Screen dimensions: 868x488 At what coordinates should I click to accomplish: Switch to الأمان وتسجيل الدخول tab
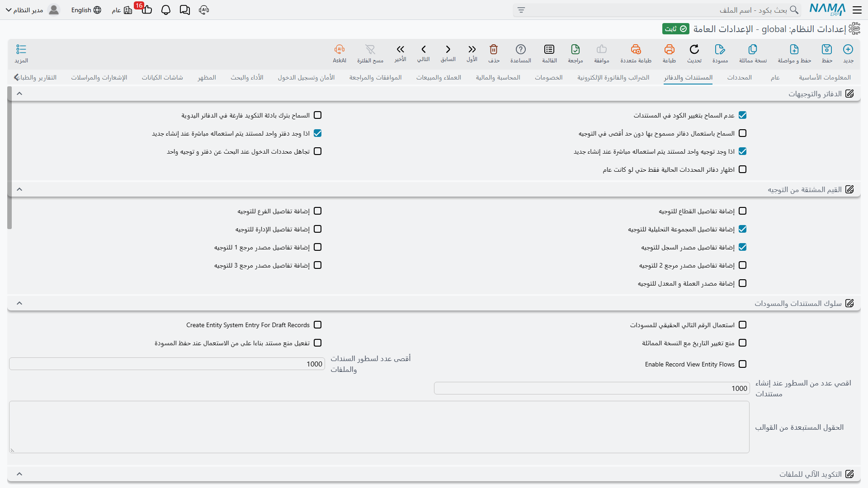coord(306,77)
